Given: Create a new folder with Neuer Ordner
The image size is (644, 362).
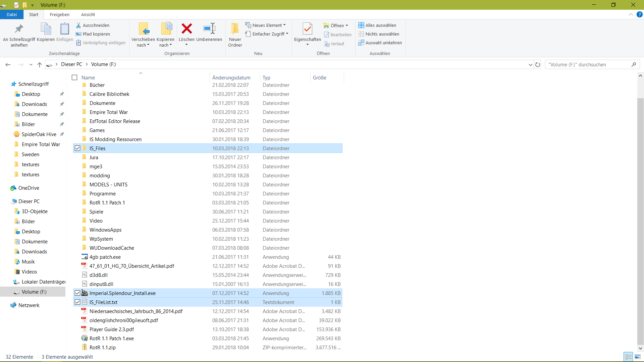Looking at the screenshot, I should click(235, 35).
